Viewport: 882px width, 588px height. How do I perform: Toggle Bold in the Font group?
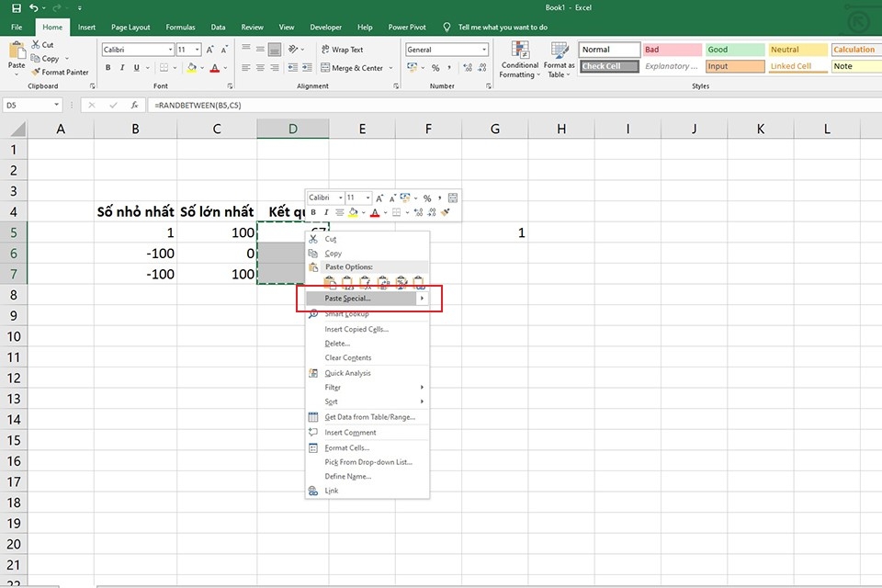(108, 67)
